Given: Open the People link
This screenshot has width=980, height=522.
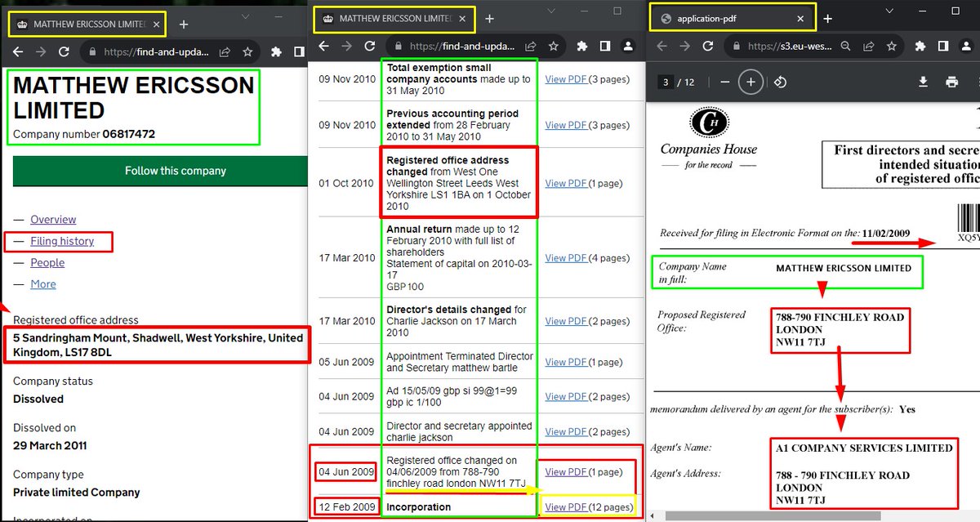Looking at the screenshot, I should (x=47, y=262).
